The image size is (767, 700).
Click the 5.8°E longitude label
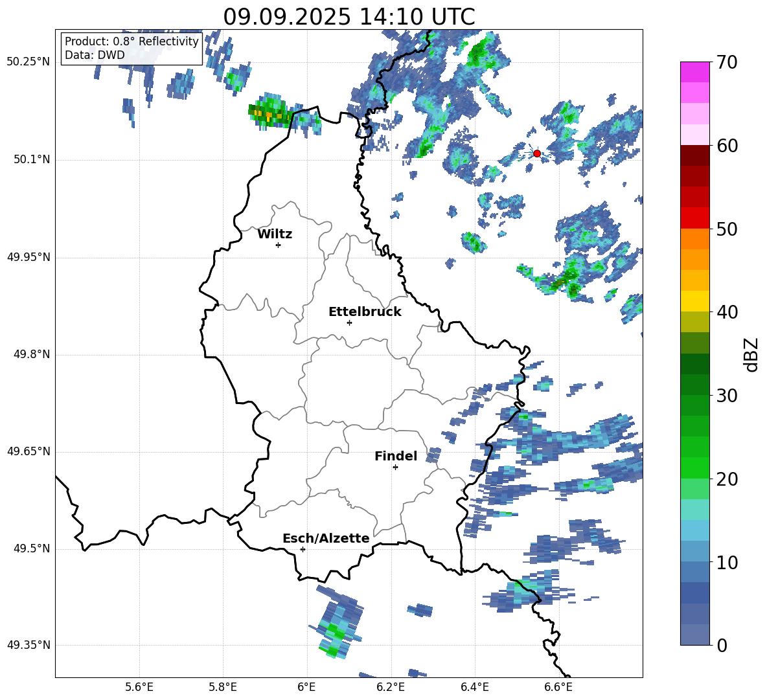point(223,687)
